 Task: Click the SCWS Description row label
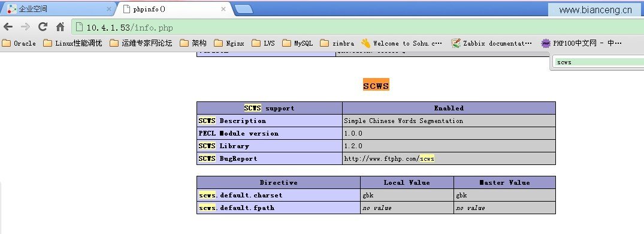coord(232,121)
